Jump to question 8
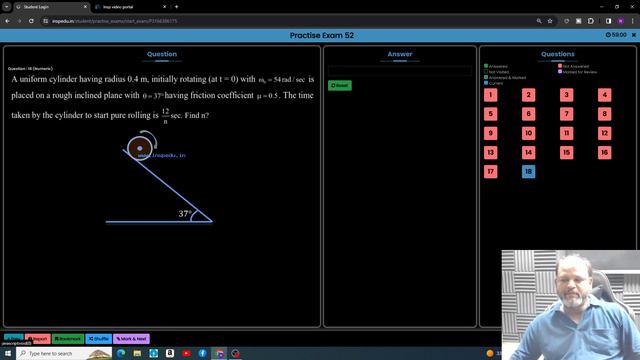Screen dimensions: 640x360 (604, 114)
